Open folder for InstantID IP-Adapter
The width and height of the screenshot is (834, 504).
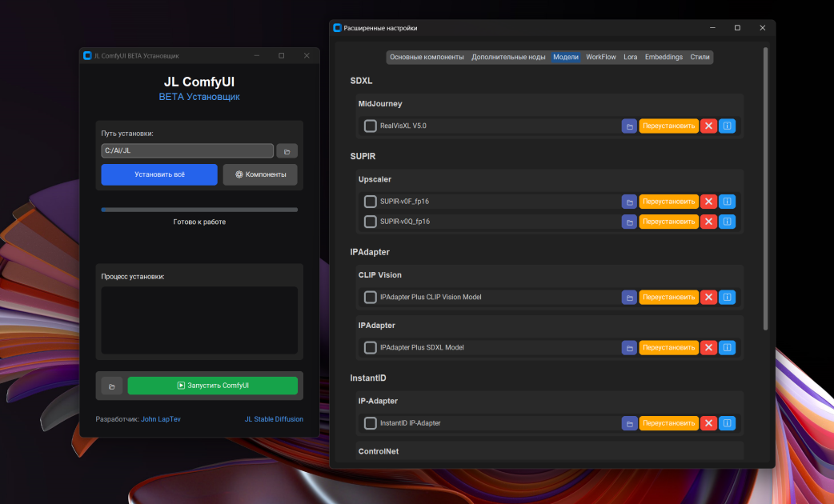tap(629, 423)
